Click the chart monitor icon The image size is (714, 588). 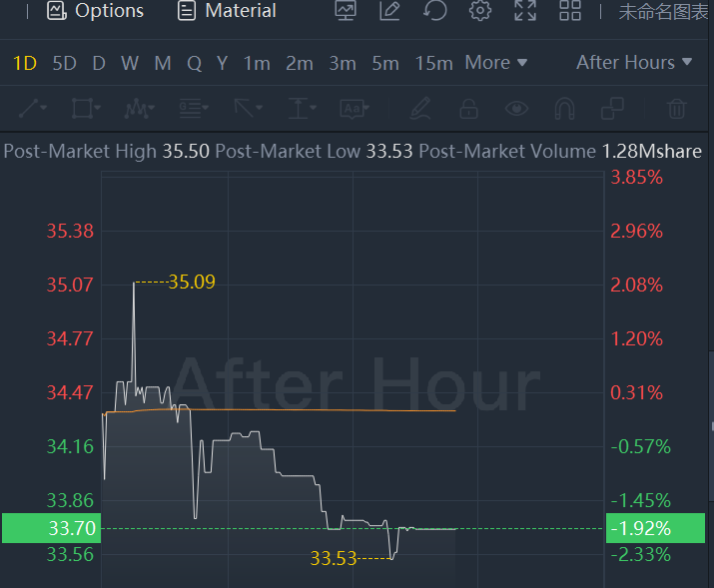click(346, 11)
